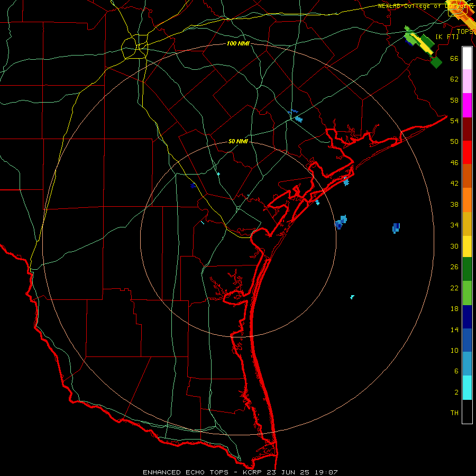
Task: Click the yellow legend swatch
Action: (x=467, y=246)
